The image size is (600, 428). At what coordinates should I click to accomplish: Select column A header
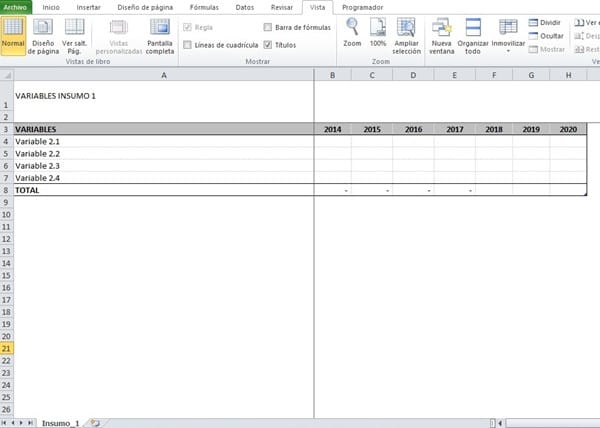pos(164,75)
